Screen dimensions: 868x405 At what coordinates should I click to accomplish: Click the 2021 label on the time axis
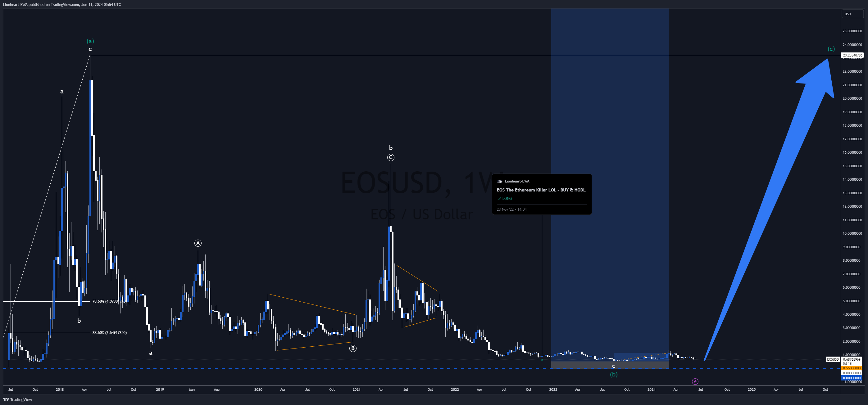357,389
